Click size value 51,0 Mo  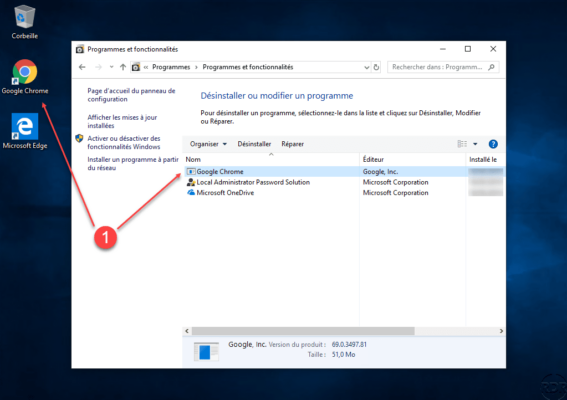pyautogui.click(x=344, y=354)
